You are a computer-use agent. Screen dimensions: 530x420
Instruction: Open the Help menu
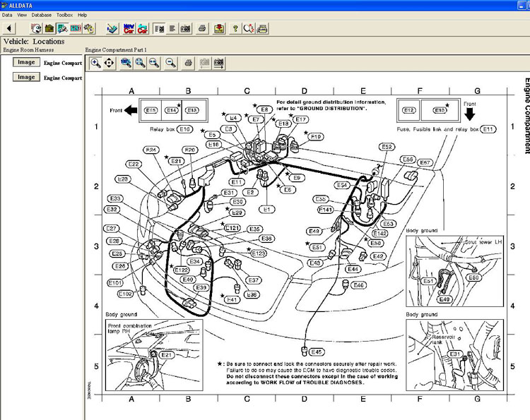(83, 15)
